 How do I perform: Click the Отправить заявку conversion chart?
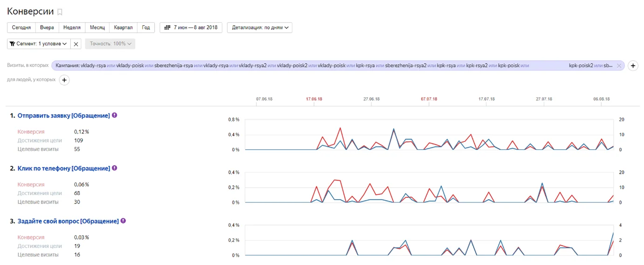pos(430,135)
